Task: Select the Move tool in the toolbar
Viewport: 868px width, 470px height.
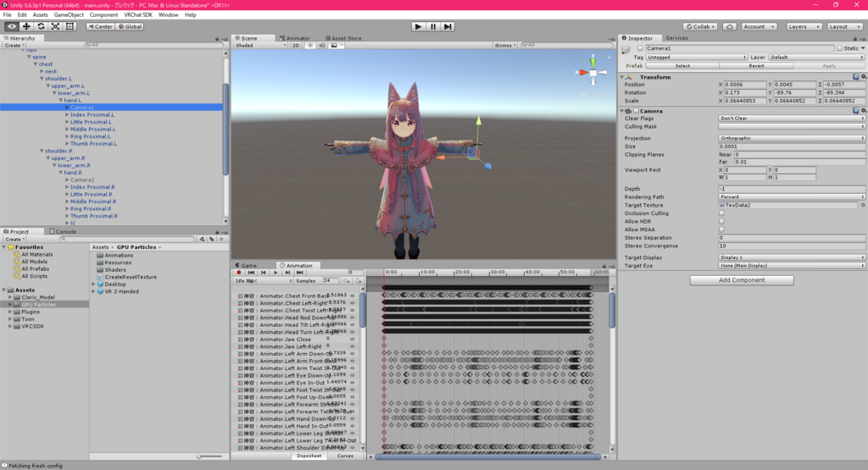Action: tap(26, 26)
